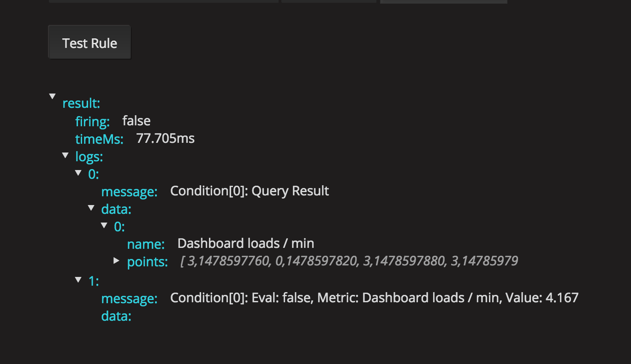Select the 'Dashboard loads / min' name value
The image size is (631, 364).
[x=246, y=243]
